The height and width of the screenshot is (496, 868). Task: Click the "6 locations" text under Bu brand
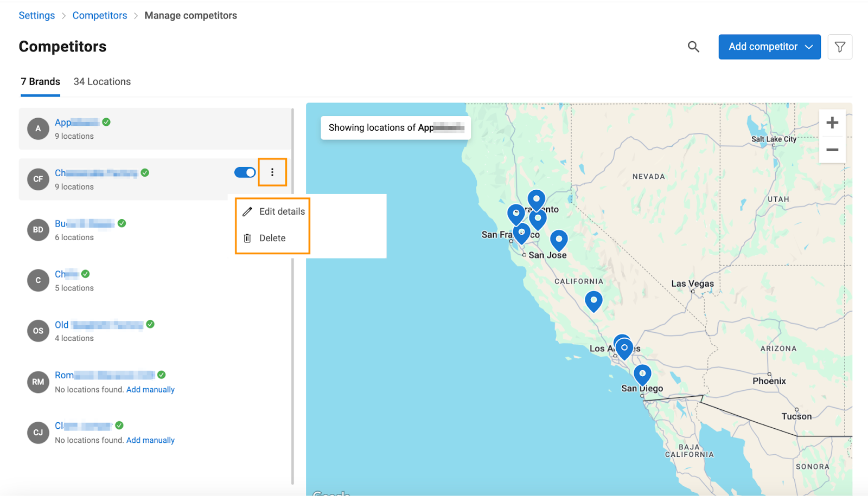(74, 237)
